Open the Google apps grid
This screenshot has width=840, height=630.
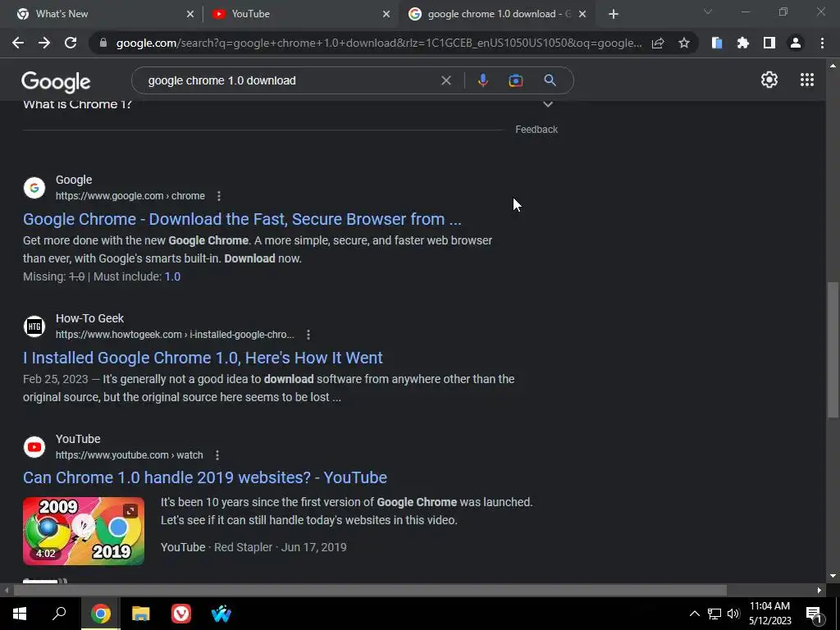[807, 80]
